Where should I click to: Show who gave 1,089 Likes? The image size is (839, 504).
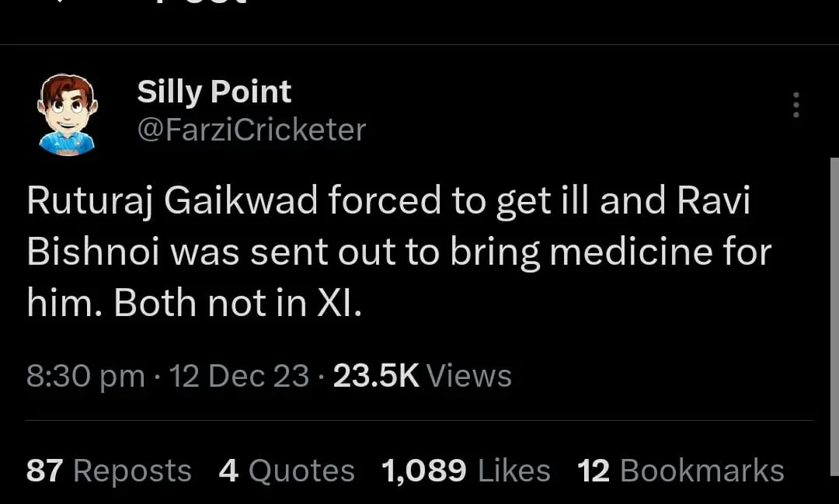[466, 471]
